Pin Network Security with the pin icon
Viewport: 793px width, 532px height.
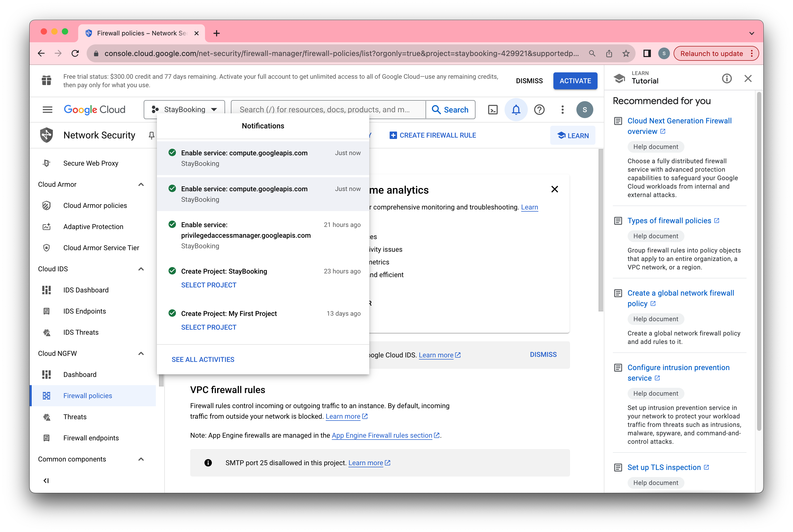[151, 135]
